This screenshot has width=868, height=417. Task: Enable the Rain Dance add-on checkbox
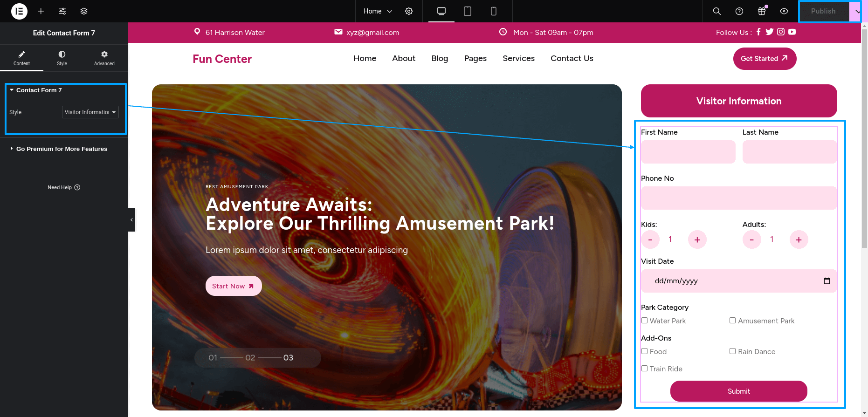(732, 351)
